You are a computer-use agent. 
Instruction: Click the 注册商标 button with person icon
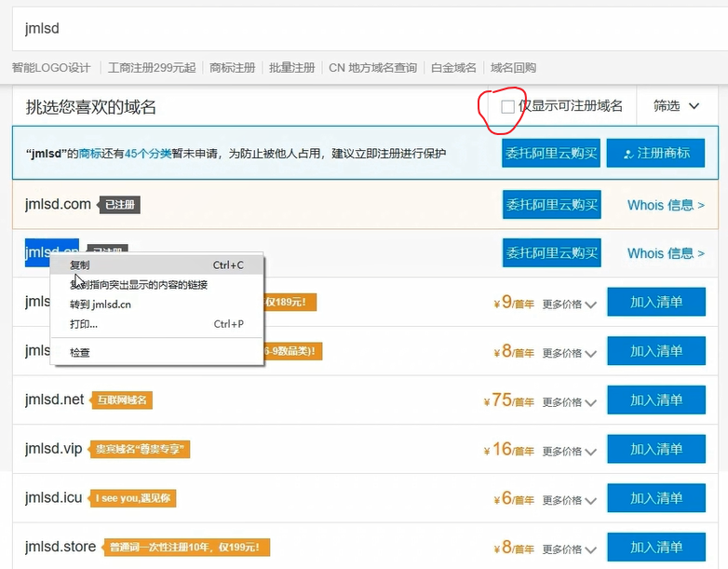coord(655,153)
